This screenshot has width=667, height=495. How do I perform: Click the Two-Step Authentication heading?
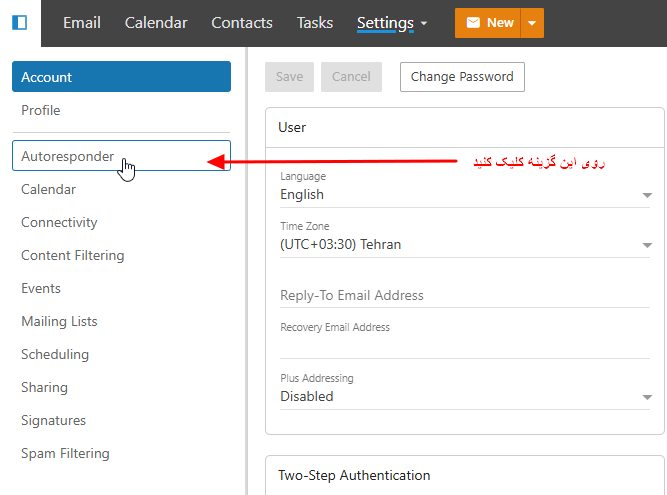354,475
